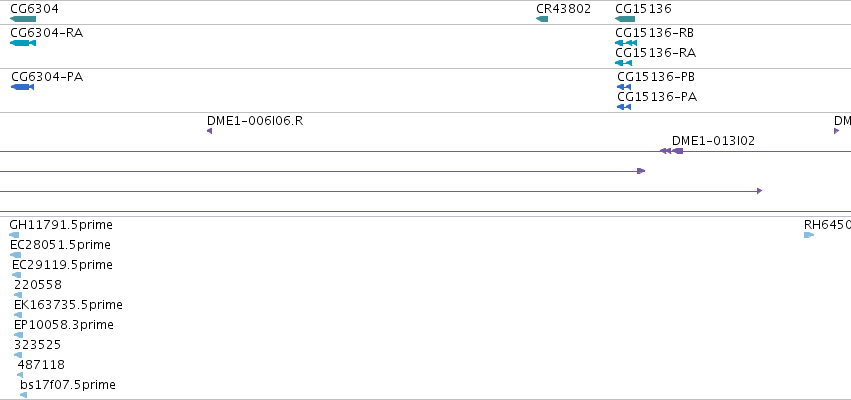This screenshot has width=851, height=400.
Task: Click the 487118 EST label
Action: coord(41,365)
